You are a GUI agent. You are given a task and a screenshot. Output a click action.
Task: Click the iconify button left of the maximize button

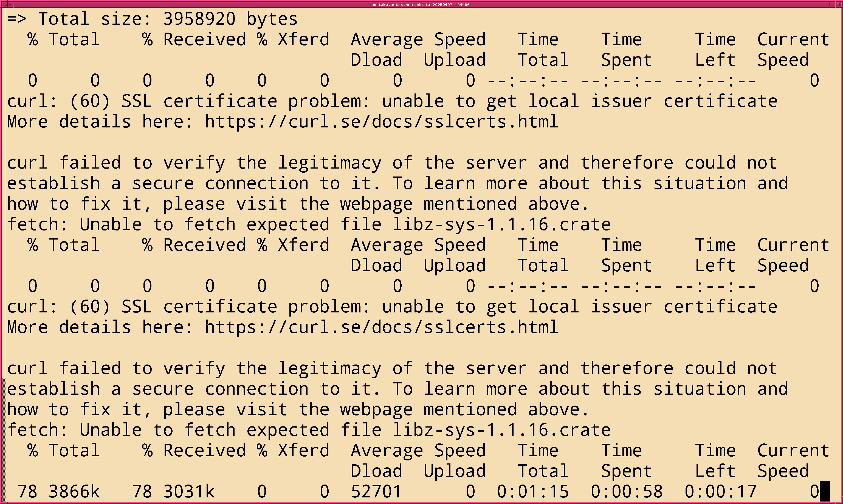[833, 4]
